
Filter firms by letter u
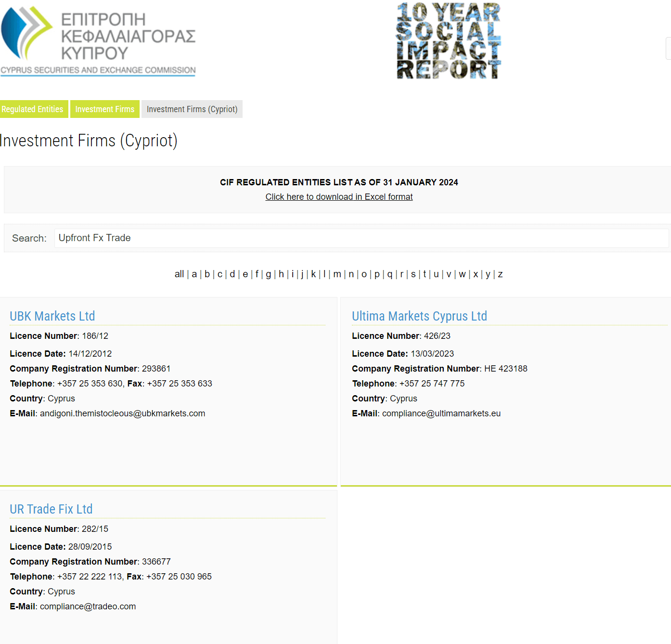(436, 274)
